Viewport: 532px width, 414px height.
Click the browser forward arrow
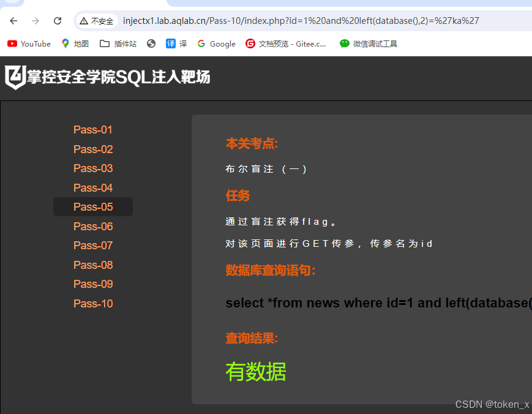pos(36,21)
